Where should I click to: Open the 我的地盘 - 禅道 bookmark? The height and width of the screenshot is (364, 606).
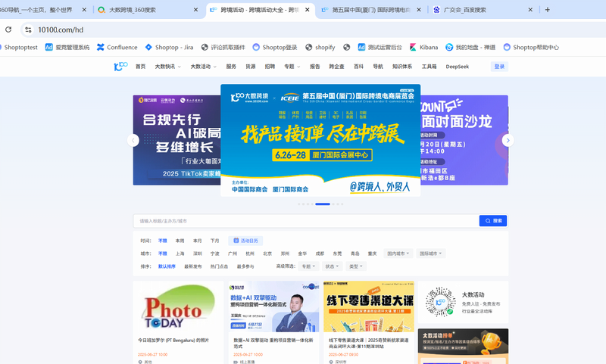(x=470, y=47)
